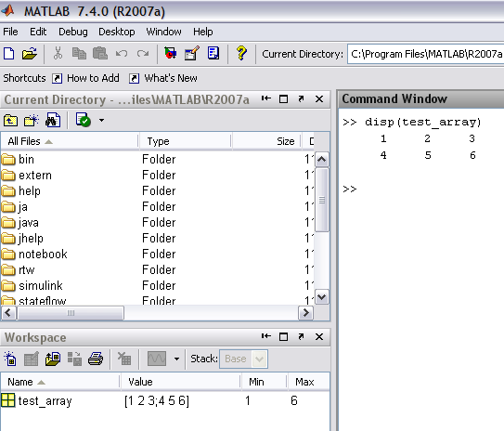Image resolution: width=504 pixels, height=431 pixels.
Task: Click the empty >> prompt in Command Window
Action: coord(350,189)
